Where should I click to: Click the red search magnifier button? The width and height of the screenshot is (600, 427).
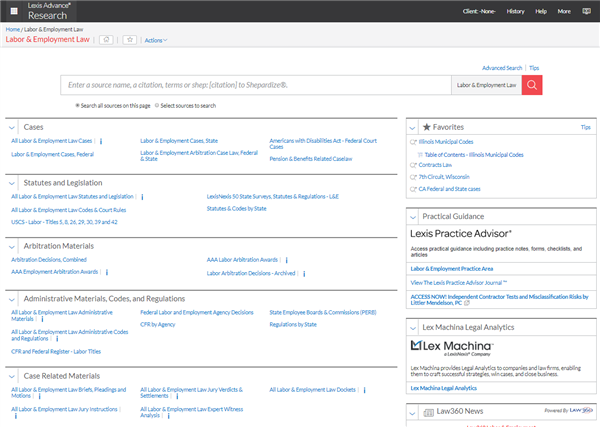click(532, 85)
